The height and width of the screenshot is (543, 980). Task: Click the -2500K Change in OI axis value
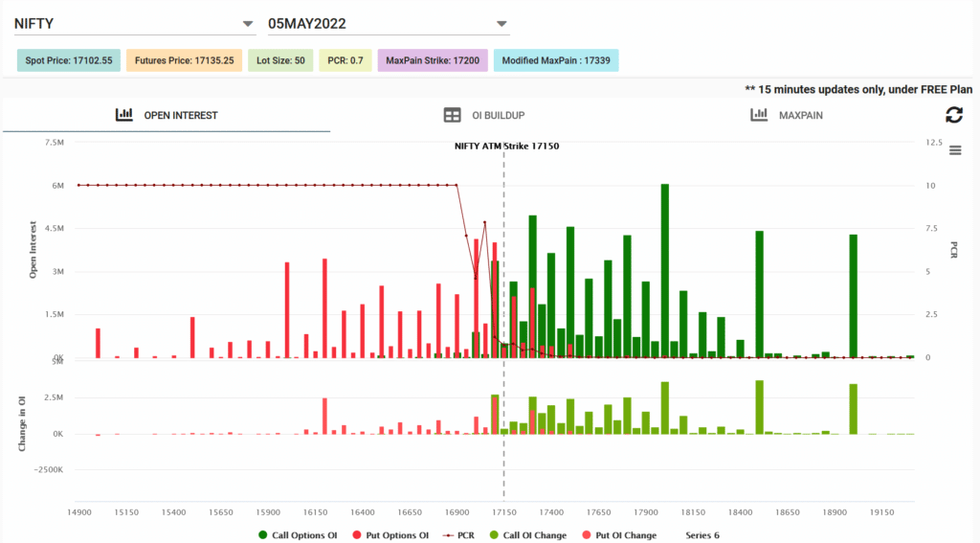pos(48,470)
